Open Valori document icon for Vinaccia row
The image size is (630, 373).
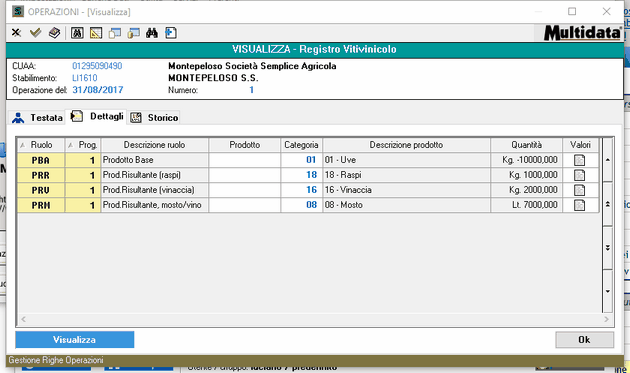click(x=579, y=190)
